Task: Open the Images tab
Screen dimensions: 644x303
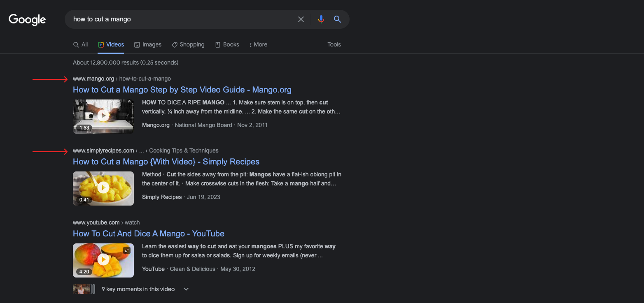Action: 148,44
